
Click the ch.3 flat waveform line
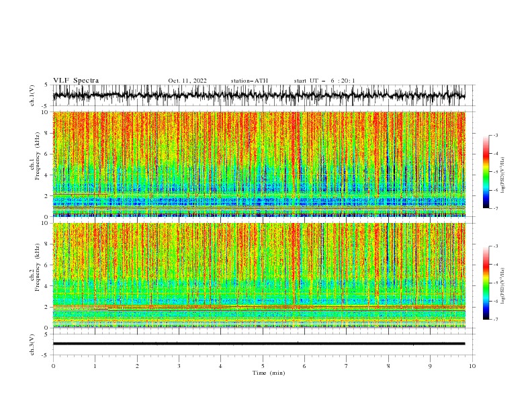[259, 344]
